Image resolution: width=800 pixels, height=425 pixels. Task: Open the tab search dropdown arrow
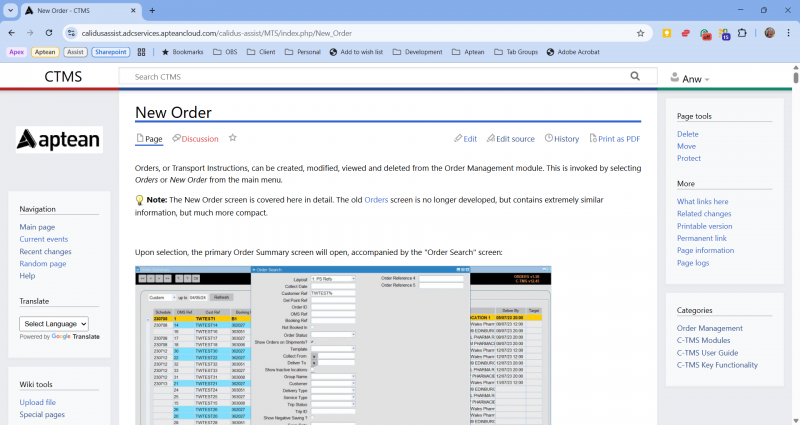(10, 10)
